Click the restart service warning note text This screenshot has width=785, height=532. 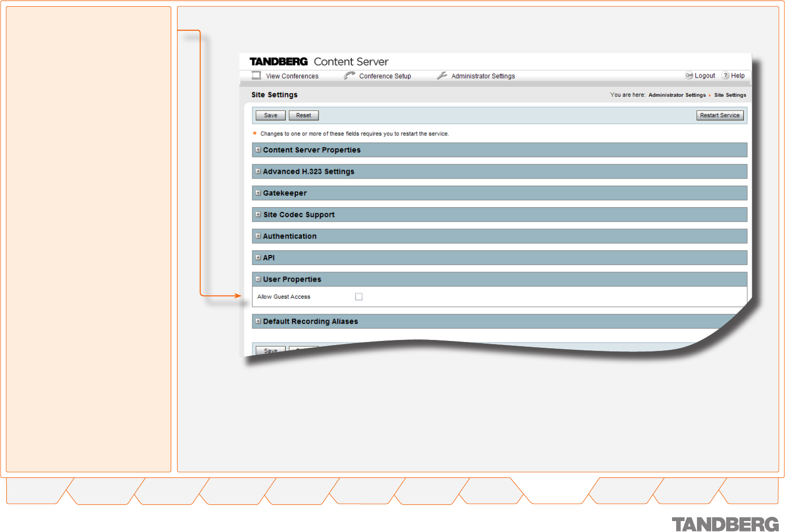[x=354, y=134]
